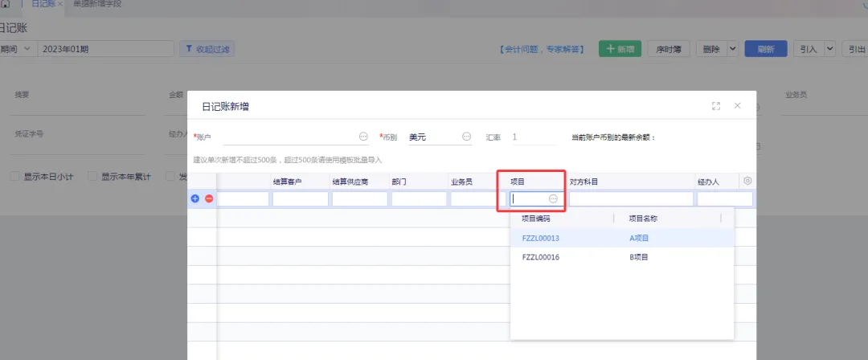
Task: Click the blue 刷新 button
Action: coord(766,49)
